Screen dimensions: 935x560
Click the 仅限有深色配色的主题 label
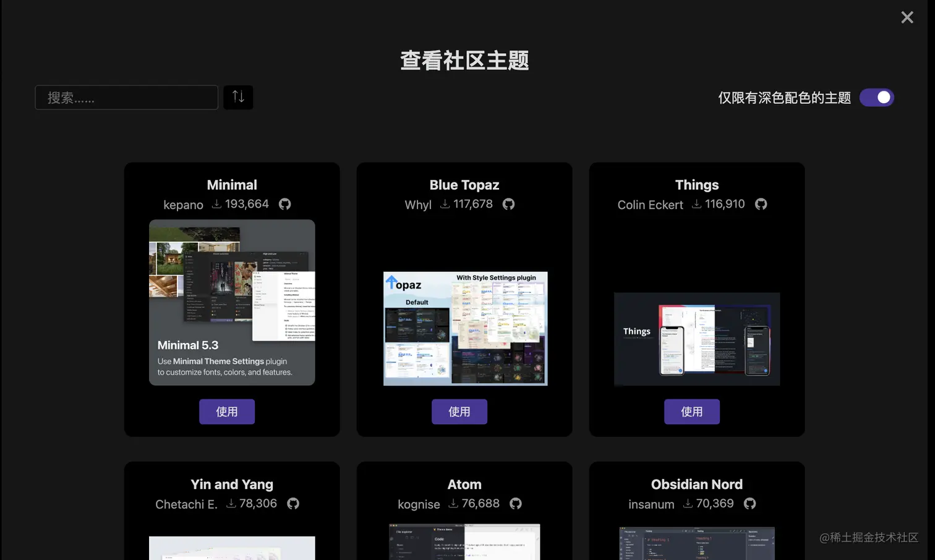(784, 98)
